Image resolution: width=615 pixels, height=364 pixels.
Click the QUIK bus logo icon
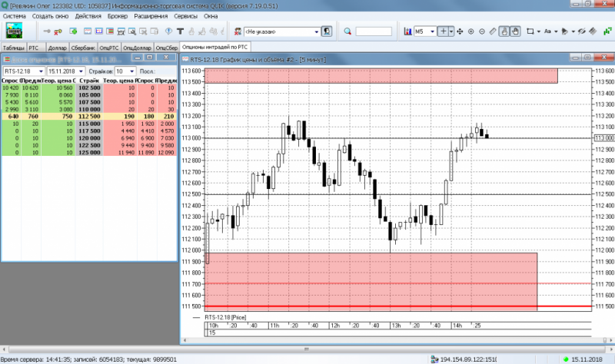[x=14, y=31]
